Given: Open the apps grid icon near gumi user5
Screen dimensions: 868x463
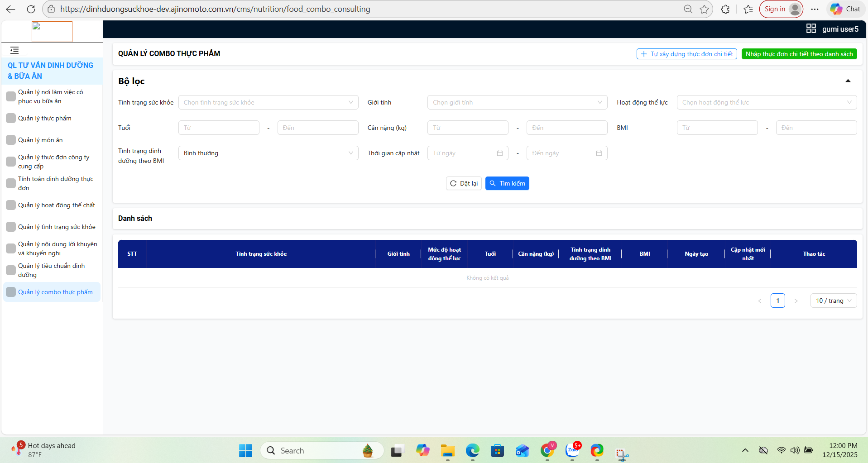Looking at the screenshot, I should [x=811, y=29].
